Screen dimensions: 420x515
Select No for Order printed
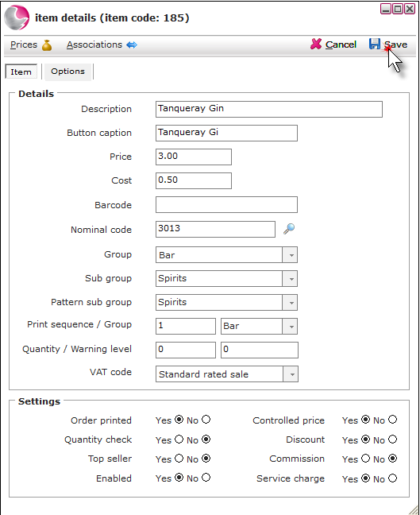pos(206,420)
